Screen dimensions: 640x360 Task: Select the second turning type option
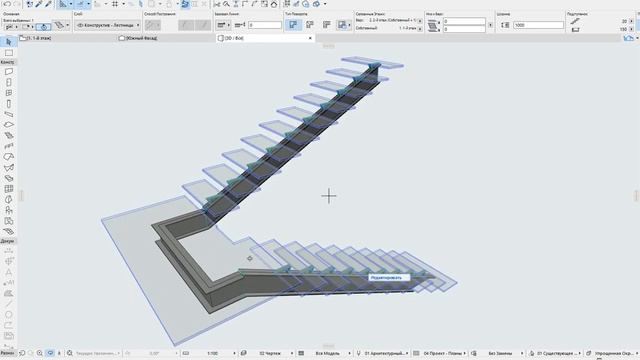tap(310, 25)
